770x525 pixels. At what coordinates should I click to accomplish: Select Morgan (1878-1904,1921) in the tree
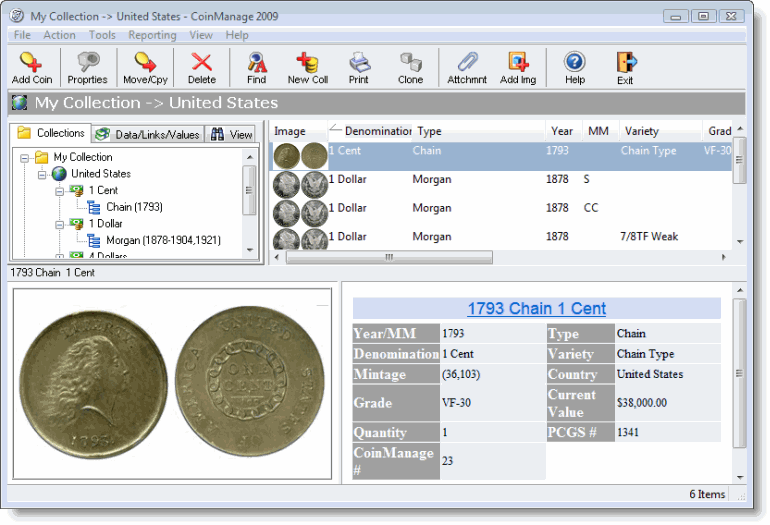tap(164, 240)
